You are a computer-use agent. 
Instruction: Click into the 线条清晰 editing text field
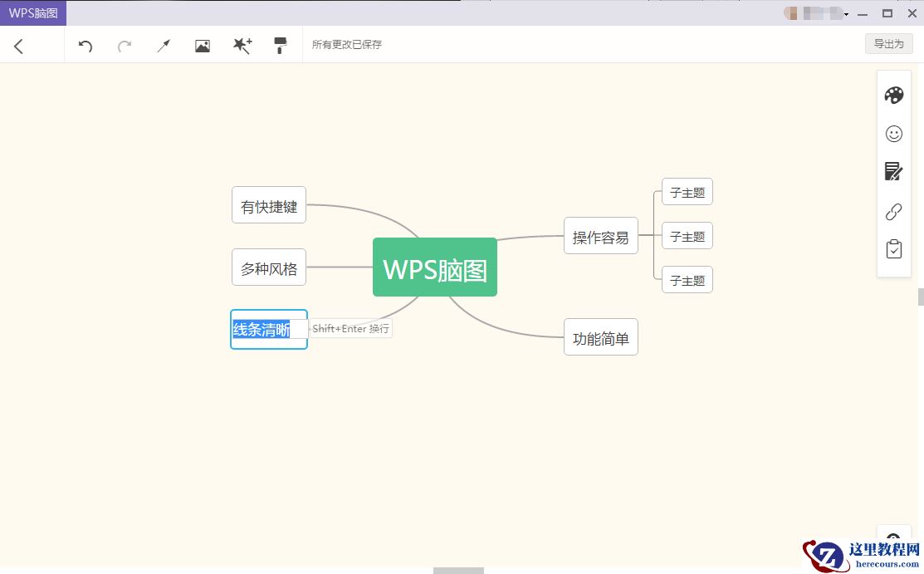coord(269,329)
